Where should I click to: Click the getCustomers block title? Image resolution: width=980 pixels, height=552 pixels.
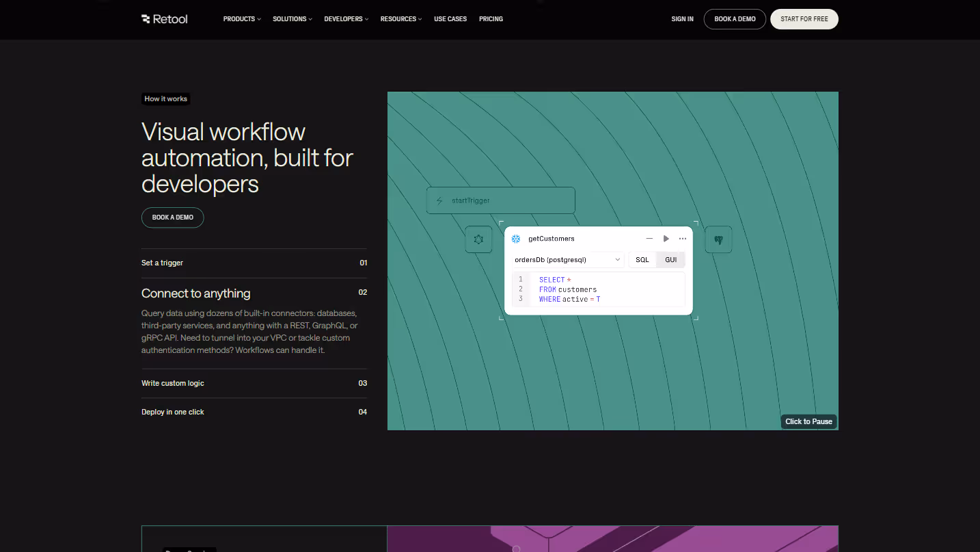tap(552, 239)
